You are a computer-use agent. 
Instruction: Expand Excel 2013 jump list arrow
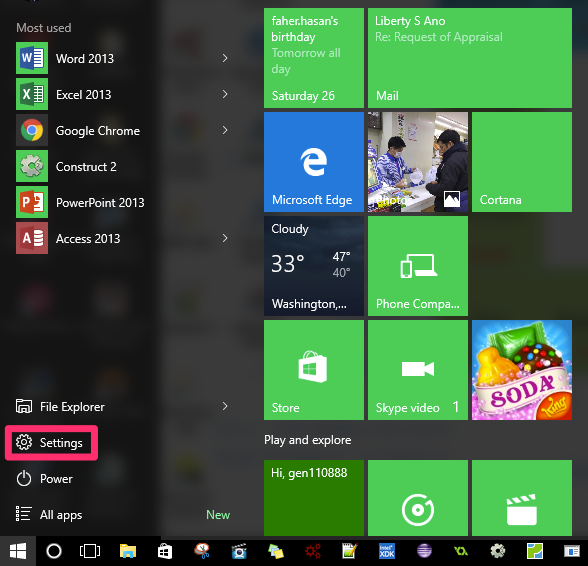click(x=225, y=94)
